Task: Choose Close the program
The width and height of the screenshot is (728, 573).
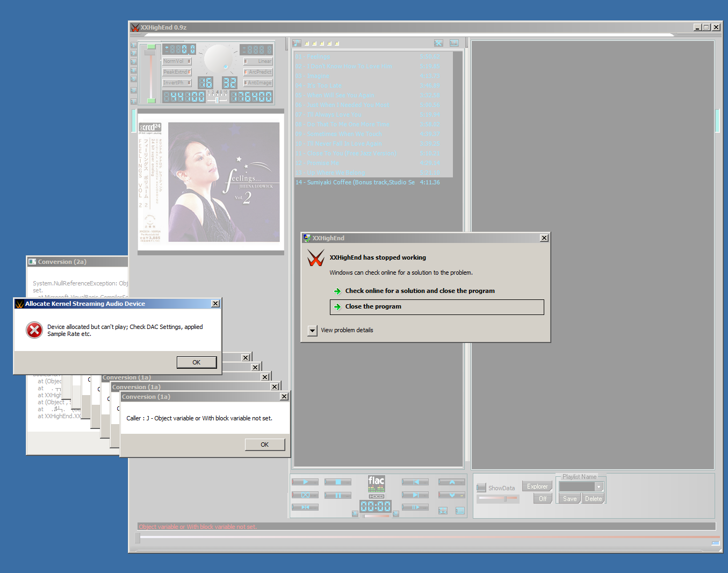Action: coord(437,307)
